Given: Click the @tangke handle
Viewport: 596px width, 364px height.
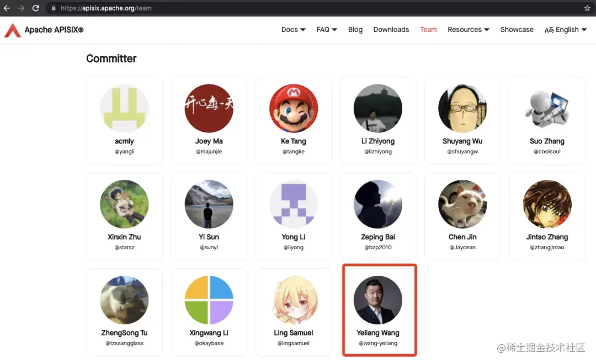Looking at the screenshot, I should pyautogui.click(x=294, y=151).
